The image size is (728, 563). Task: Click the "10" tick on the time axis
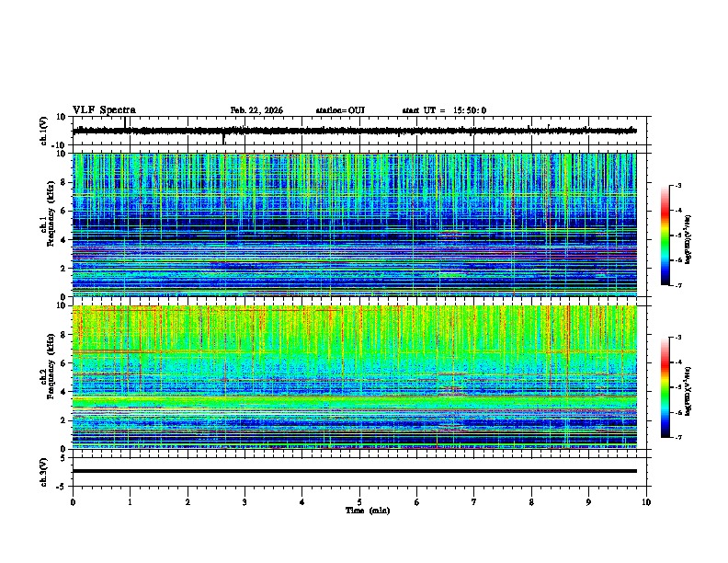click(646, 502)
